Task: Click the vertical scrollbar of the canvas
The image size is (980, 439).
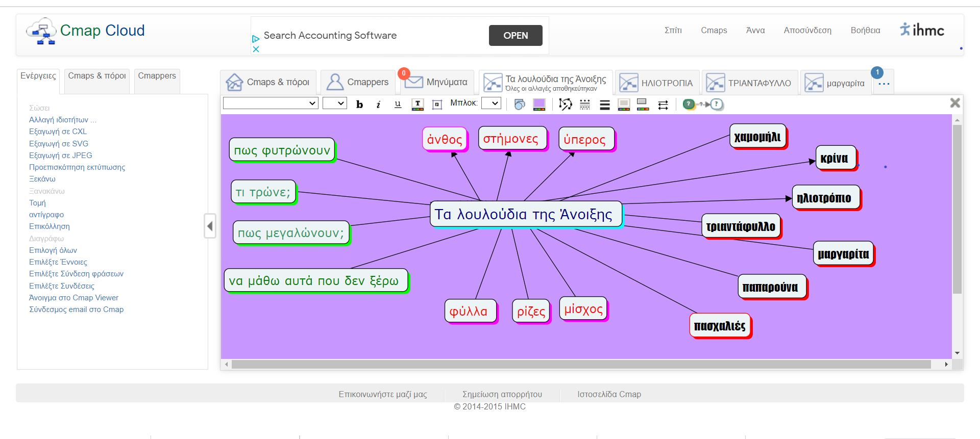Action: pos(957,209)
